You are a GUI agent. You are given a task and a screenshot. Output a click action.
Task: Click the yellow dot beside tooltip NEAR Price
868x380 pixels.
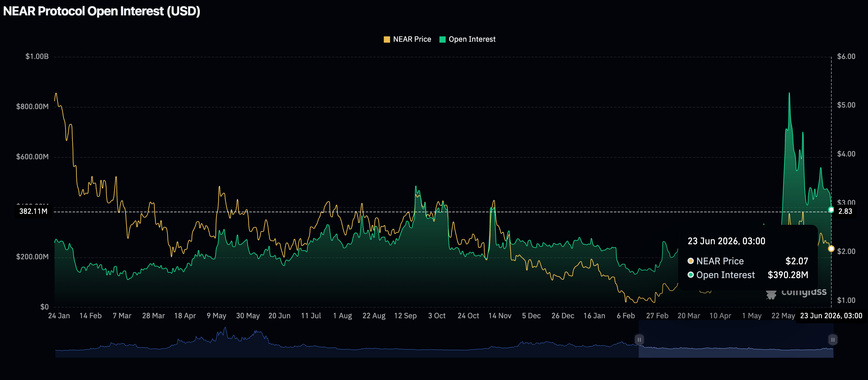(x=690, y=261)
